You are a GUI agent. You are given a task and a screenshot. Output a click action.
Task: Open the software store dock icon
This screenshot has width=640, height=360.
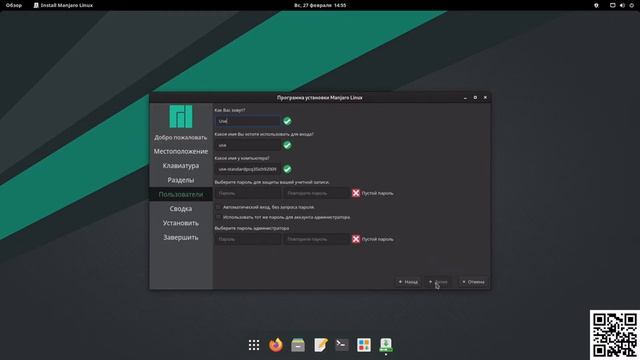coord(364,345)
